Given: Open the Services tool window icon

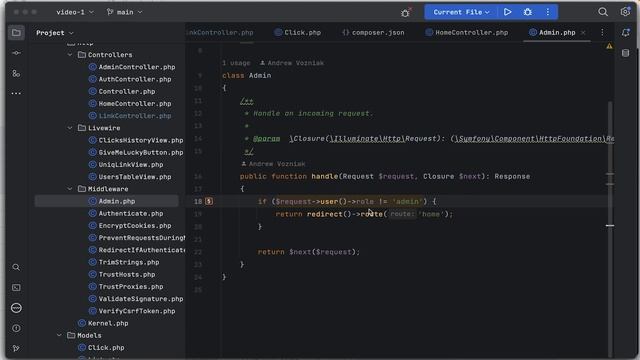Looking at the screenshot, I should point(16,308).
